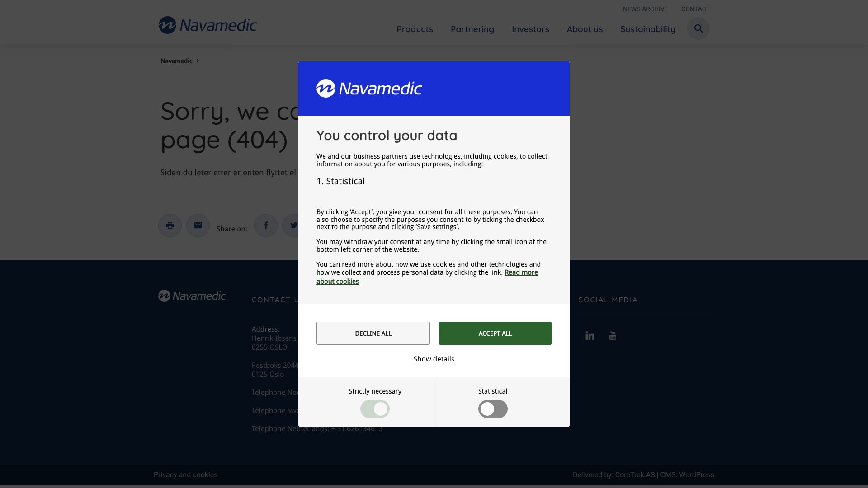Click the Facebook share icon
868x488 pixels.
pyautogui.click(x=265, y=225)
